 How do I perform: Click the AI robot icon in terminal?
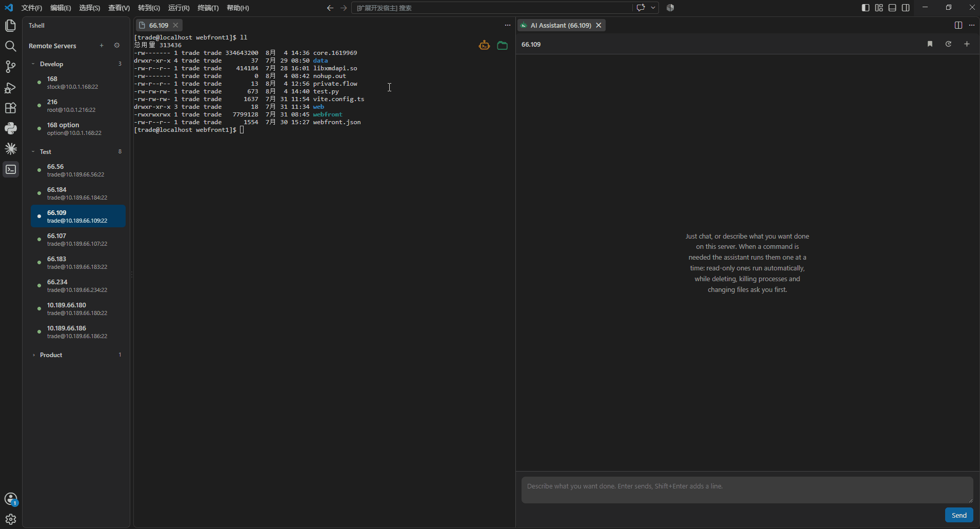484,46
